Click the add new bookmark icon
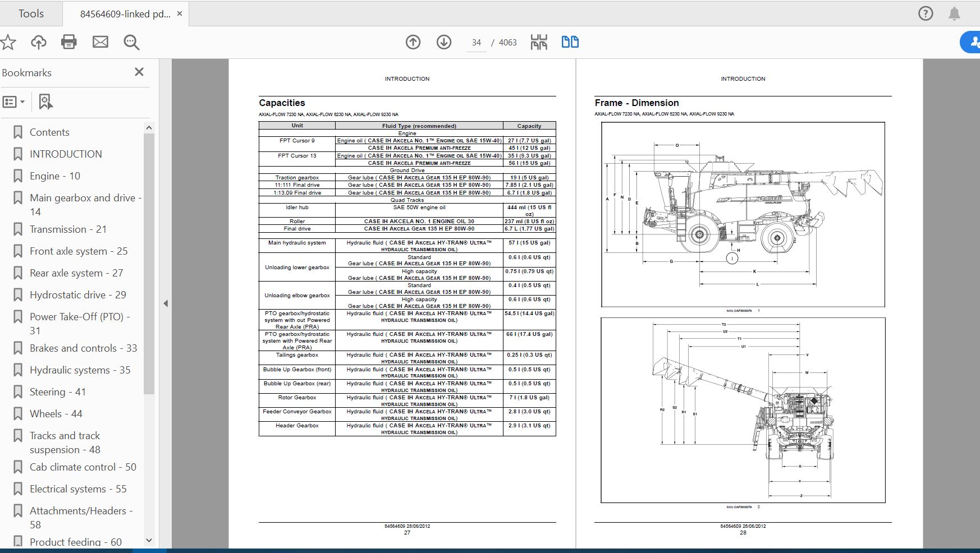Image resolution: width=980 pixels, height=553 pixels. (45, 102)
